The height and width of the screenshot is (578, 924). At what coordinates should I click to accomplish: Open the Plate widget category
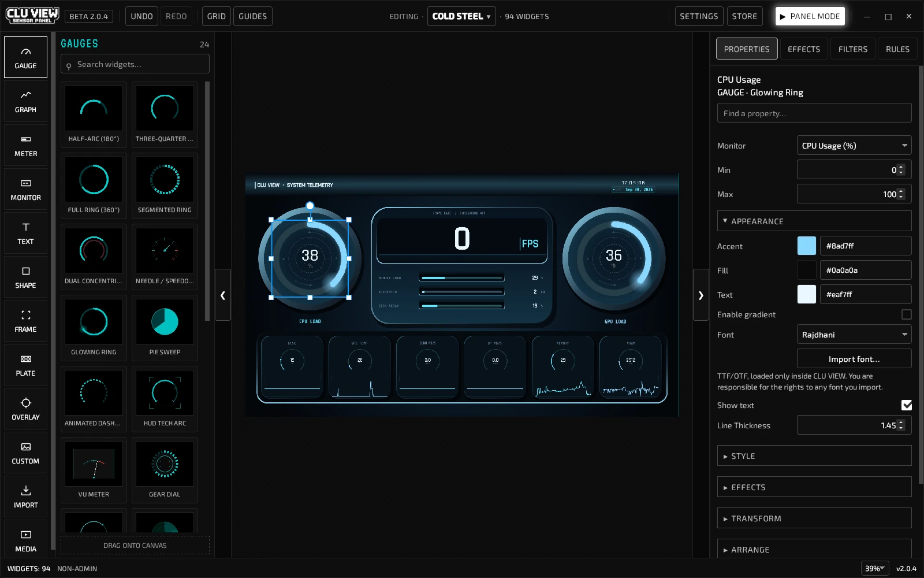coord(25,365)
